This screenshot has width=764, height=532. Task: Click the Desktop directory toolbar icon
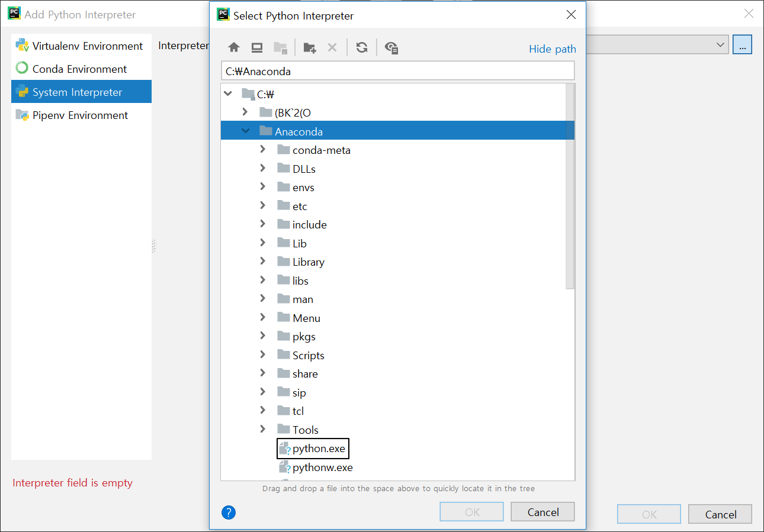point(257,48)
